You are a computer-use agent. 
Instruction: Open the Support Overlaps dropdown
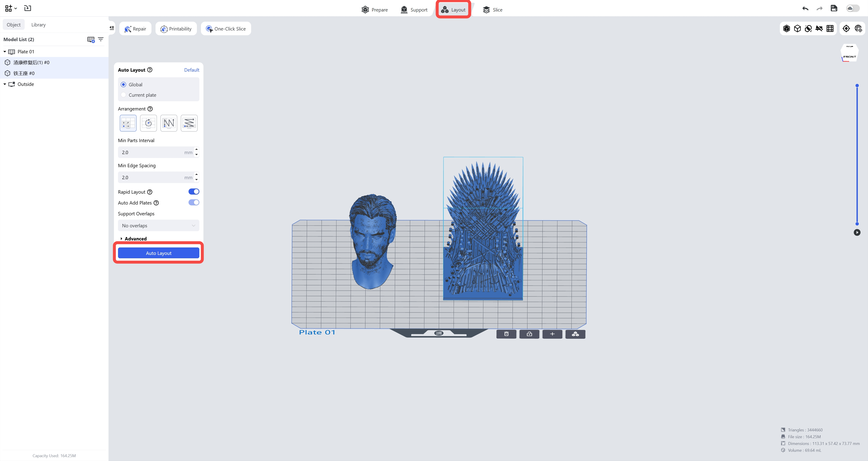coord(158,226)
